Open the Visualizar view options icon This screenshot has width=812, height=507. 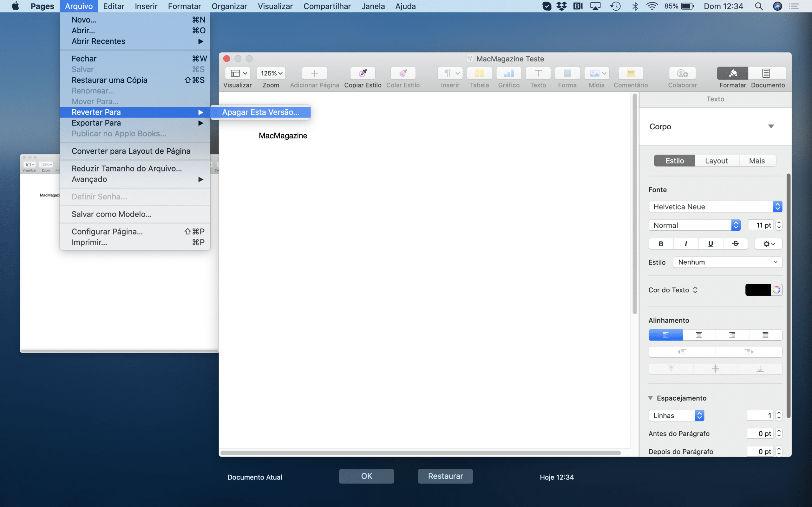click(x=238, y=73)
